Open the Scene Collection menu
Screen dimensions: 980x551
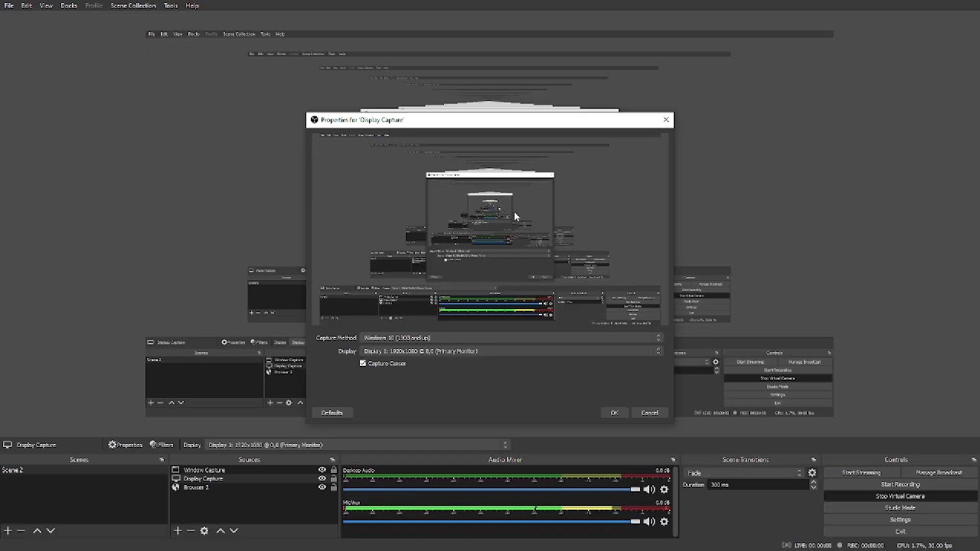[133, 5]
